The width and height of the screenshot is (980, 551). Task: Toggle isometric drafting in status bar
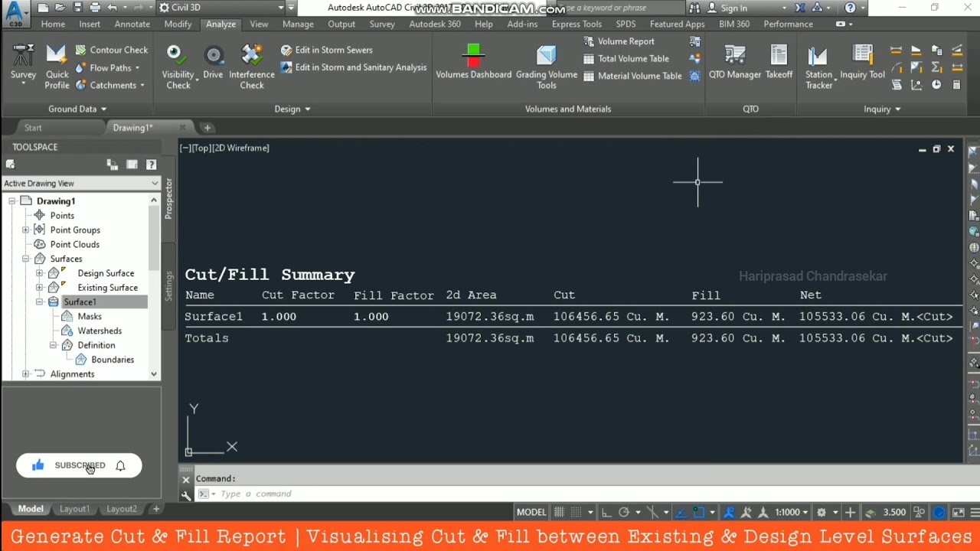coord(652,512)
